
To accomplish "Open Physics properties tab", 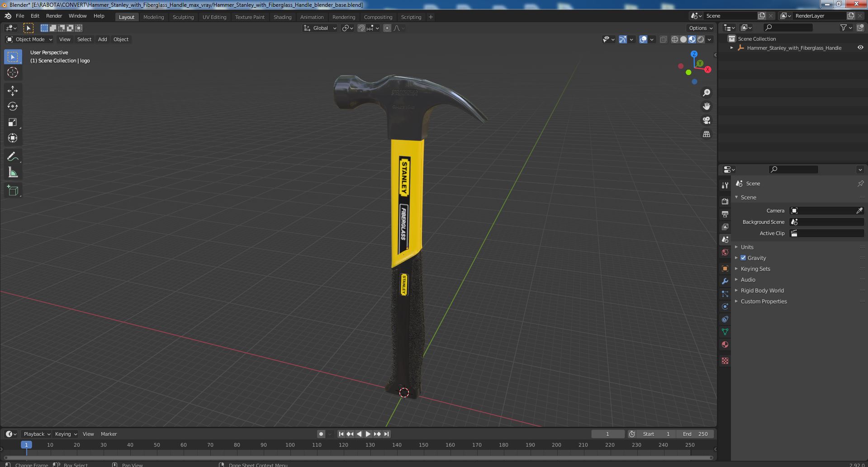I will [725, 307].
